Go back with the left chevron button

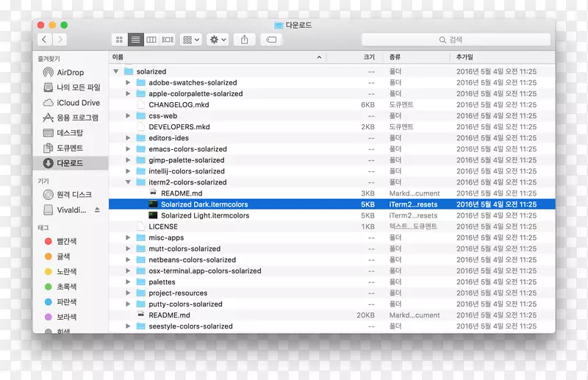[45, 40]
